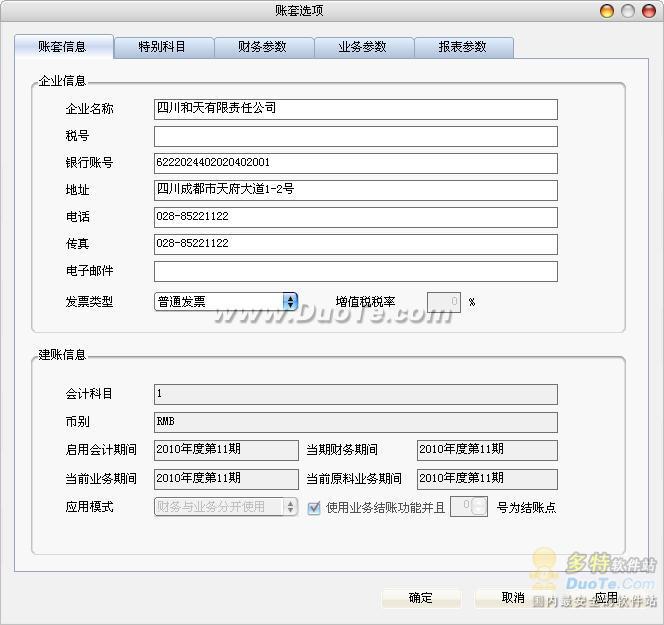The height and width of the screenshot is (625, 664).
Task: Open the 发票类型 dropdown
Action: click(226, 301)
